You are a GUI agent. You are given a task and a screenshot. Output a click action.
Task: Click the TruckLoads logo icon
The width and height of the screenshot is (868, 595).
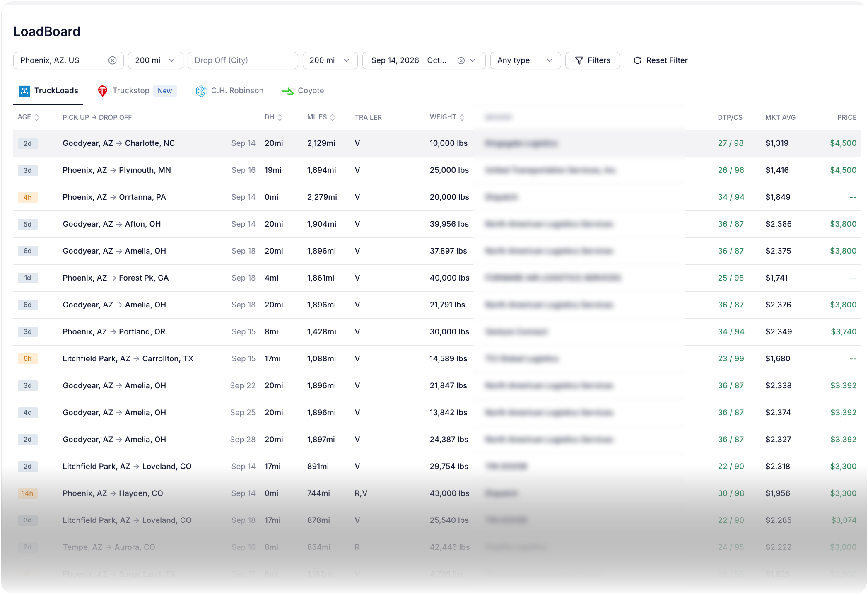point(24,91)
